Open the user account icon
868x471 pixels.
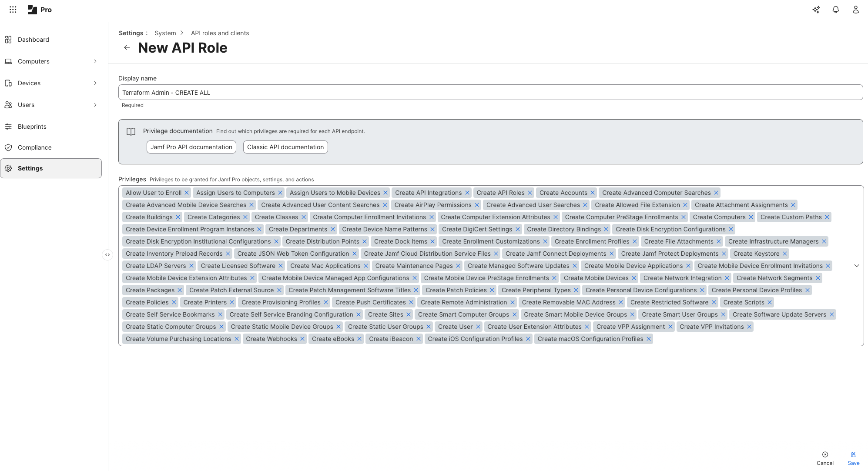click(855, 10)
